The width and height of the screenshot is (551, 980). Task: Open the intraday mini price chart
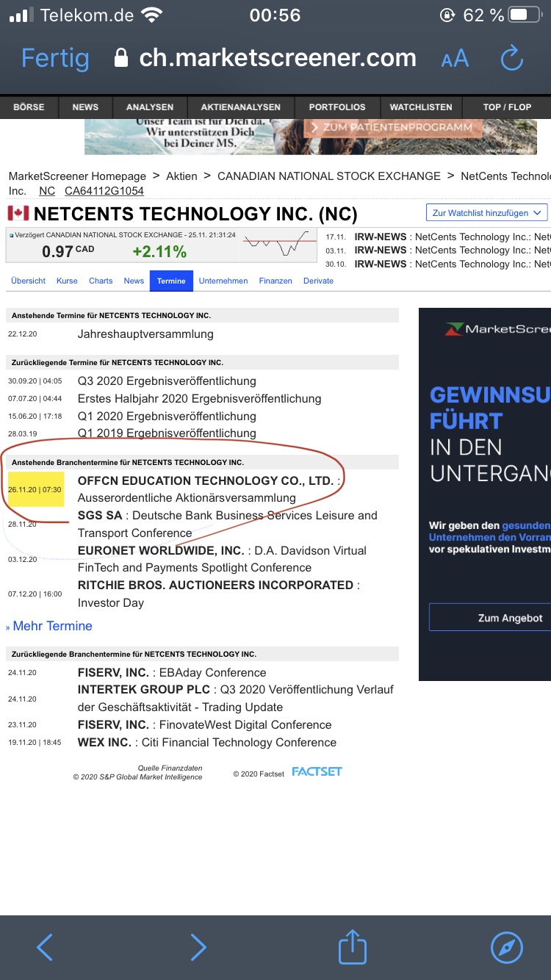(279, 244)
